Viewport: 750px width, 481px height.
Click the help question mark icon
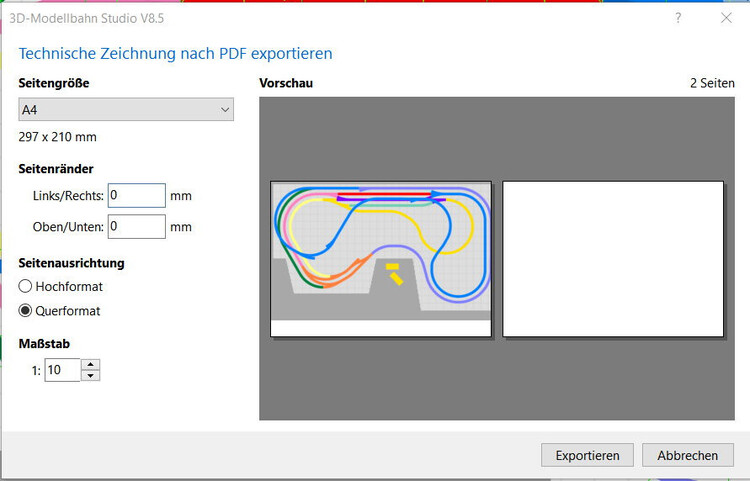[678, 18]
